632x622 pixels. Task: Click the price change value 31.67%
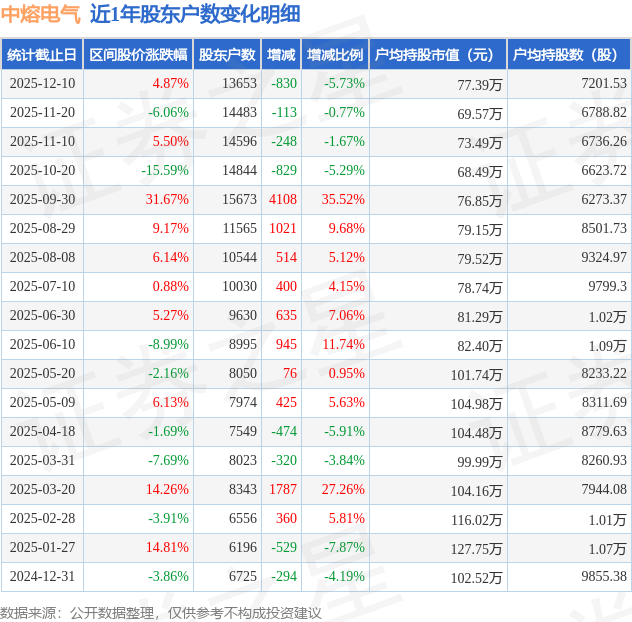point(167,200)
